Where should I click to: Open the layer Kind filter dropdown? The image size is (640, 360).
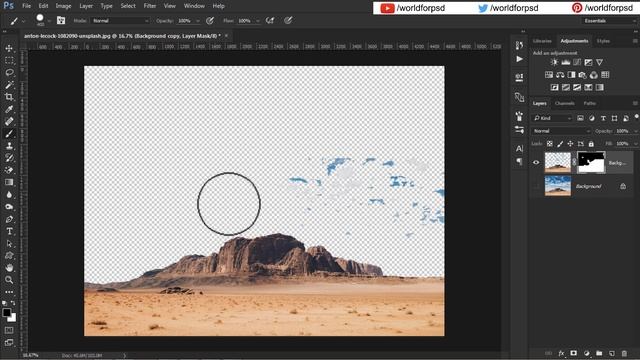(552, 118)
